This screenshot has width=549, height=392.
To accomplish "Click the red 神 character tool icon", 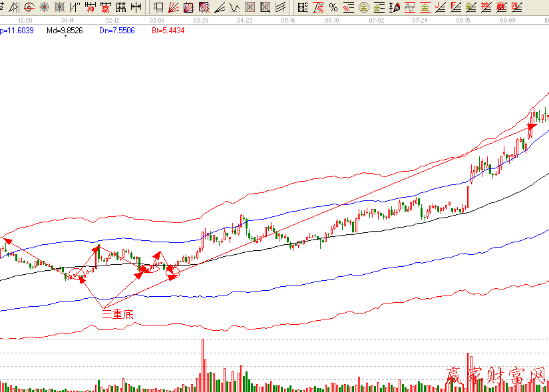I will pos(91,8).
